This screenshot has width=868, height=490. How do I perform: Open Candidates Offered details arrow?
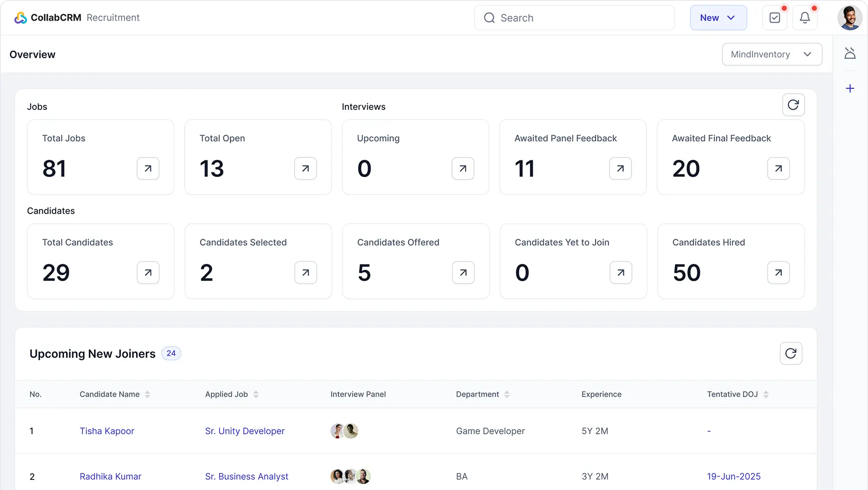[x=463, y=272]
